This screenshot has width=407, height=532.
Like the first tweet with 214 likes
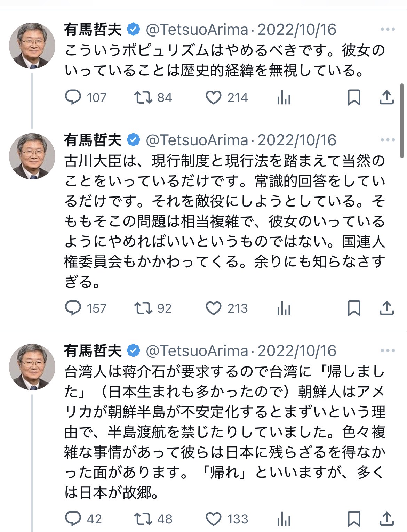point(214,98)
